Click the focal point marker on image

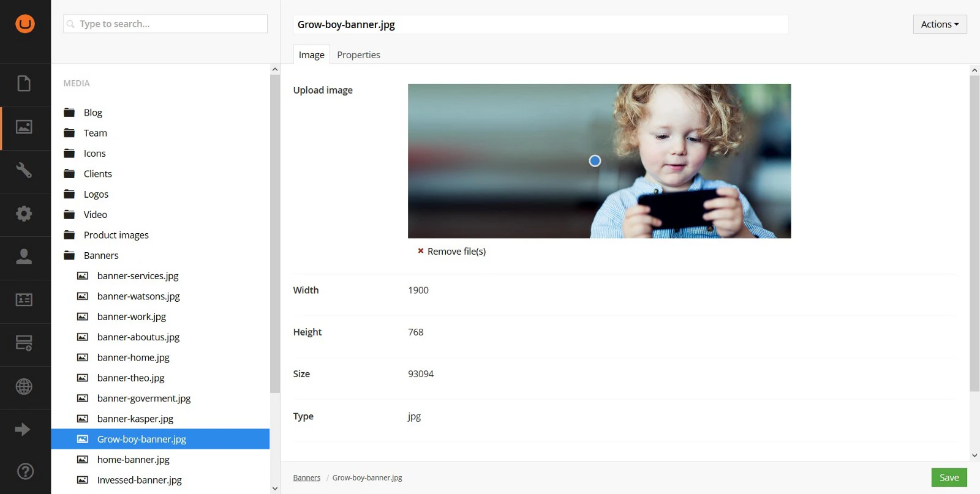pos(595,161)
